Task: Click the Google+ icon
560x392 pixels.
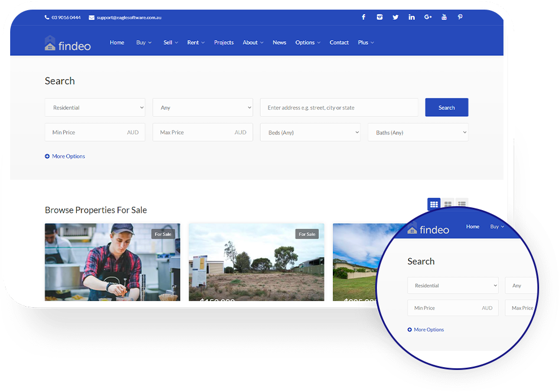Action: pyautogui.click(x=428, y=17)
